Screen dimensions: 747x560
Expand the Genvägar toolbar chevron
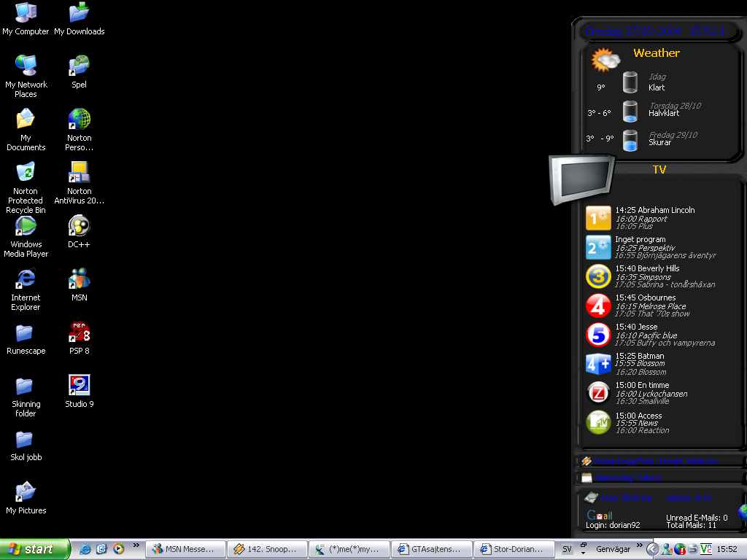(639, 545)
